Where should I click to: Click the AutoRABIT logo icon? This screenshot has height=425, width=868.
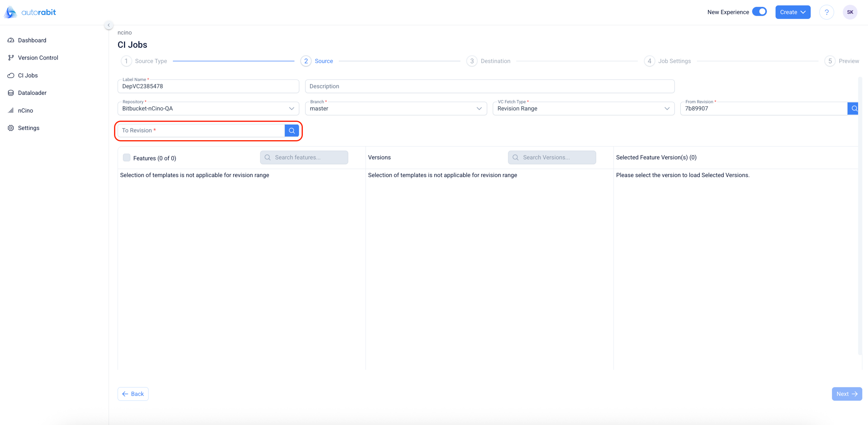tap(11, 12)
